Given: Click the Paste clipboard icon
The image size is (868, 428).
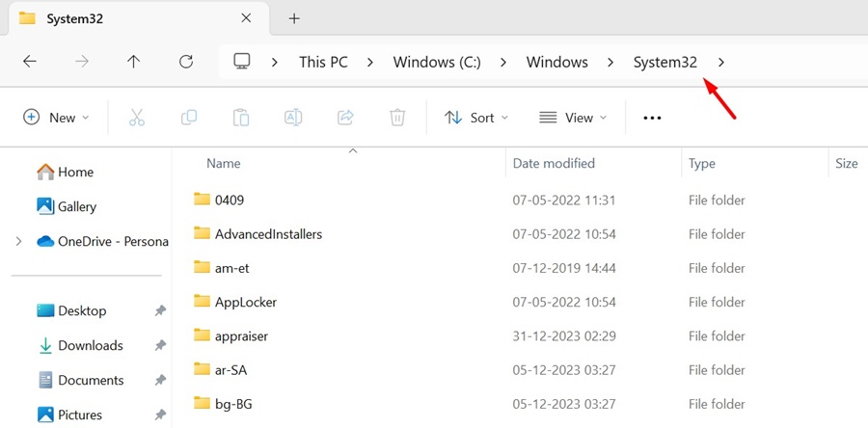Looking at the screenshot, I should (241, 118).
